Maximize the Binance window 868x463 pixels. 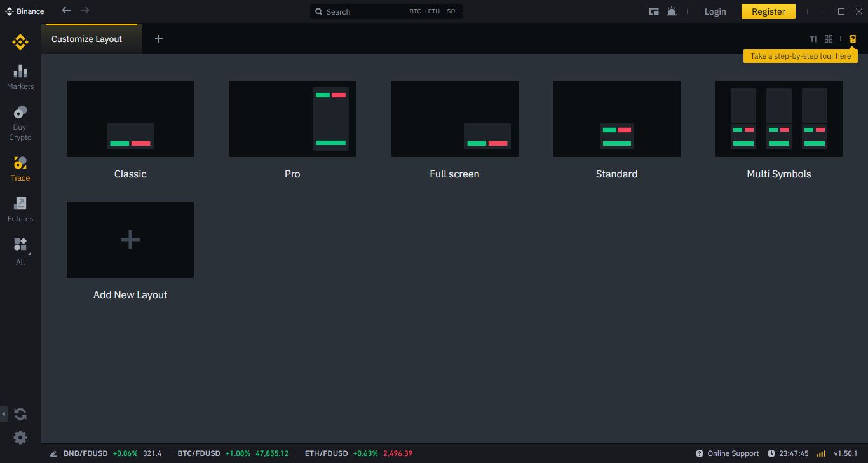click(841, 11)
